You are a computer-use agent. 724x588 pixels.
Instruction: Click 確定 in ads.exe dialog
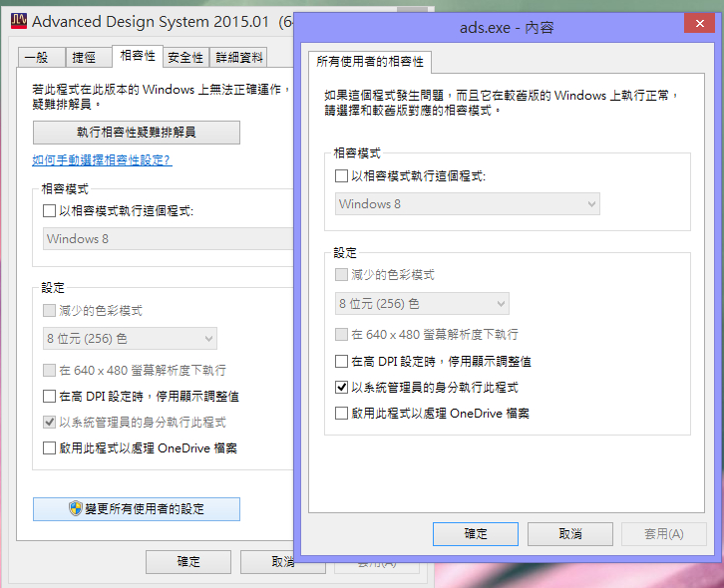476,534
